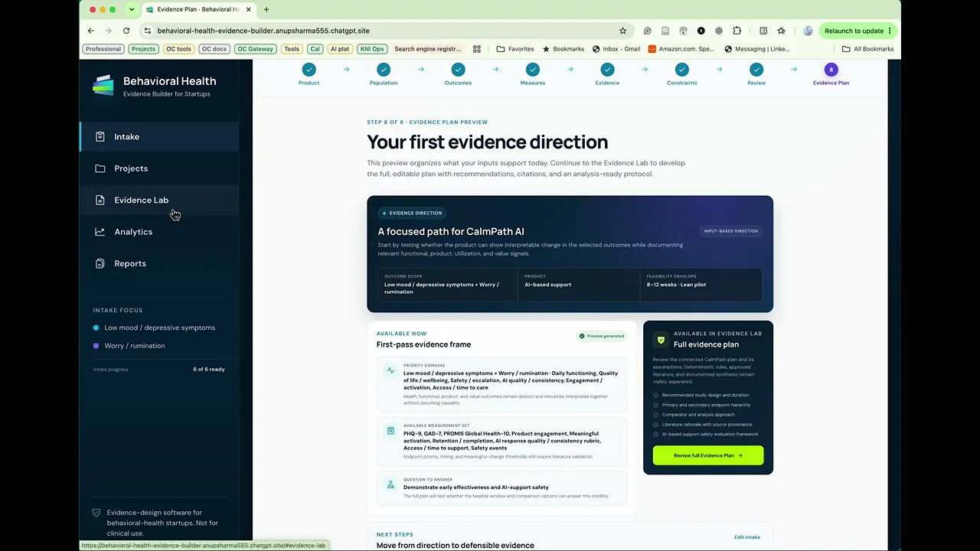Click the 6 of 6 ready progress text

(209, 370)
